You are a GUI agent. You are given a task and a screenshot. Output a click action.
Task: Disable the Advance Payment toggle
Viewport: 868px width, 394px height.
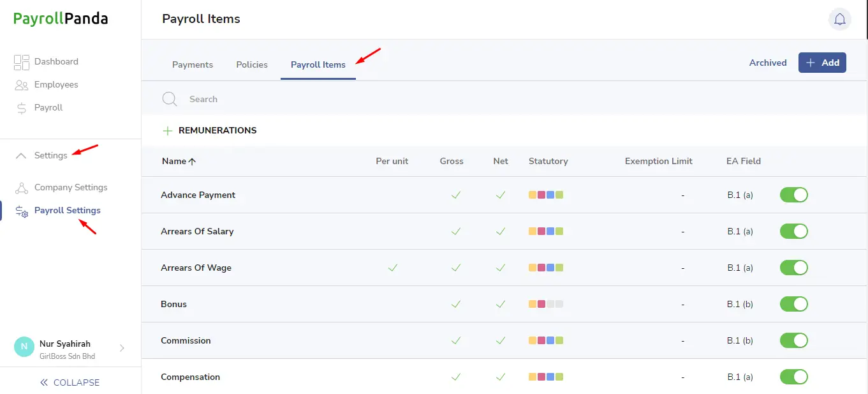pyautogui.click(x=794, y=195)
